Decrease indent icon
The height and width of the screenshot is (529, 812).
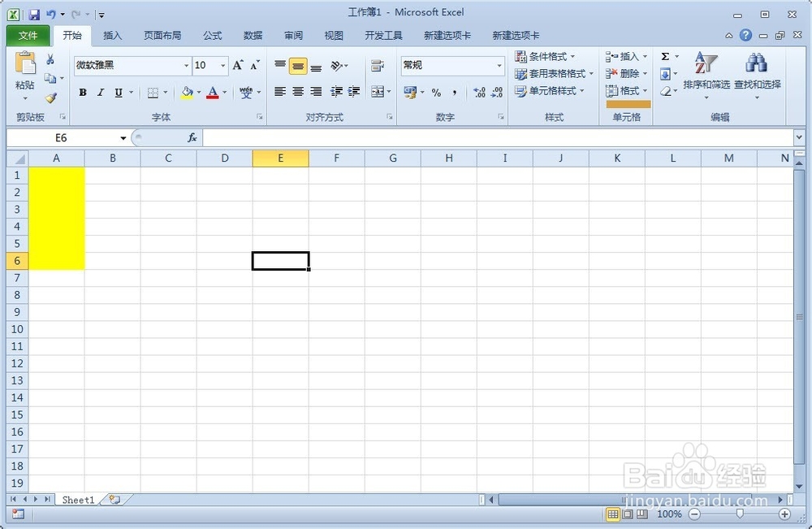[x=336, y=92]
